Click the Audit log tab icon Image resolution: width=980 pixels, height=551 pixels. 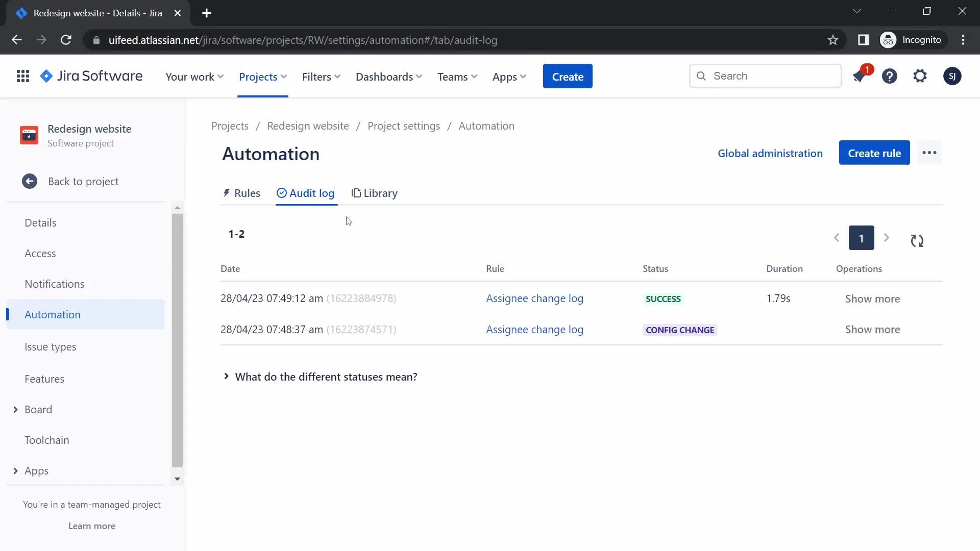[x=281, y=193]
